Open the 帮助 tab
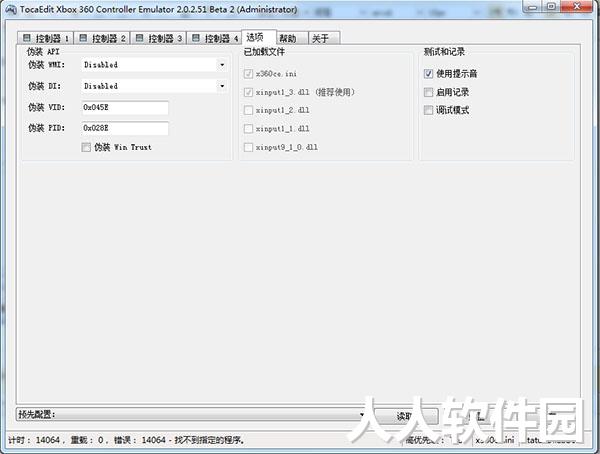 pos(292,38)
